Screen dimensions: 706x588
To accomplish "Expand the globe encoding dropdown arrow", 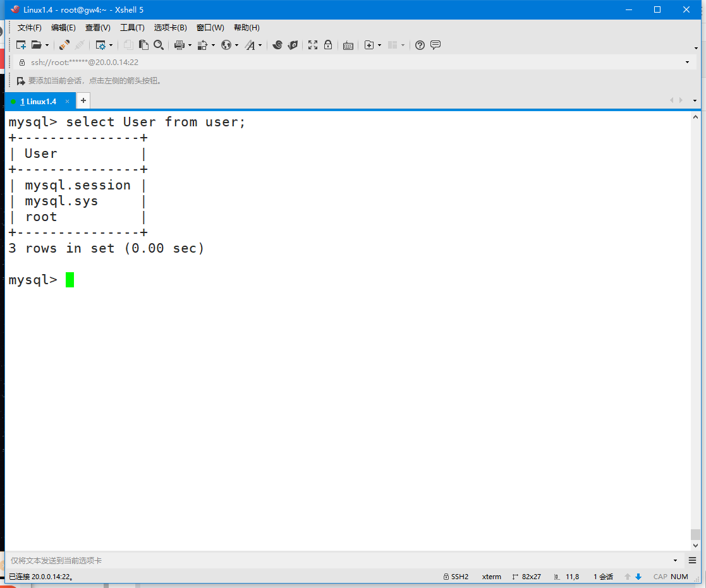I will 236,45.
